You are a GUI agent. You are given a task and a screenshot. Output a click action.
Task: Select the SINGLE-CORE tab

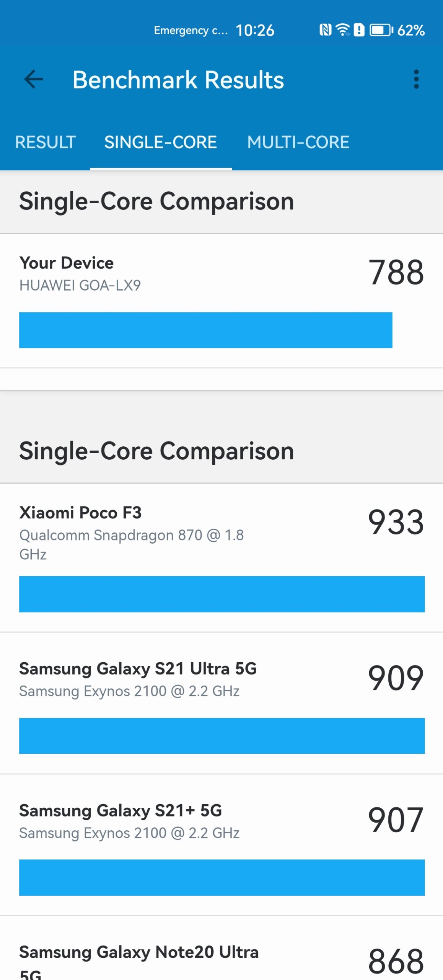(161, 142)
